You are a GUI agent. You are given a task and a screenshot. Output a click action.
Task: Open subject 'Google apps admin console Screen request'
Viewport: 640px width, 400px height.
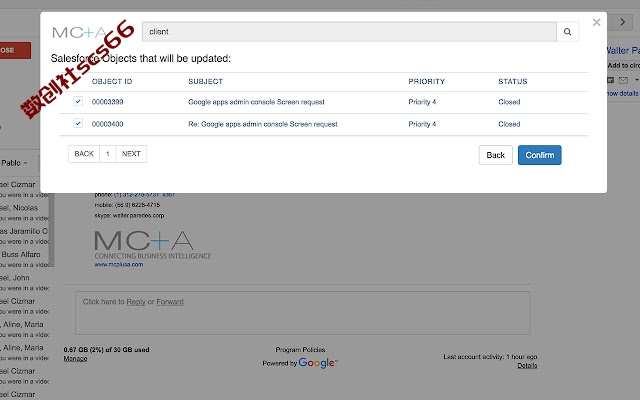pos(256,102)
